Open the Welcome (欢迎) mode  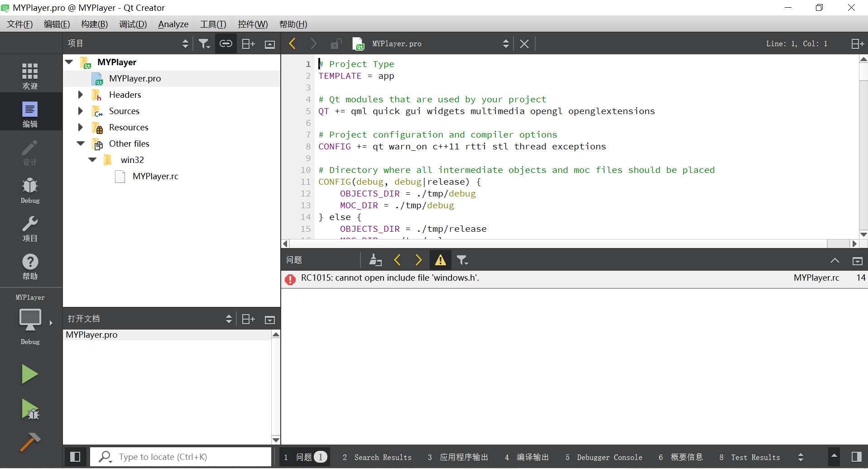pyautogui.click(x=30, y=76)
